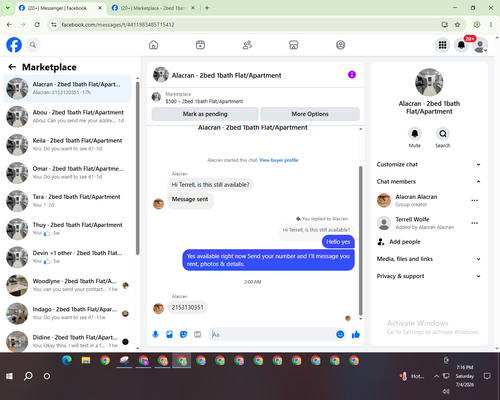Open Windows taskbar search
Screen dimensions: 500x400
point(28,376)
